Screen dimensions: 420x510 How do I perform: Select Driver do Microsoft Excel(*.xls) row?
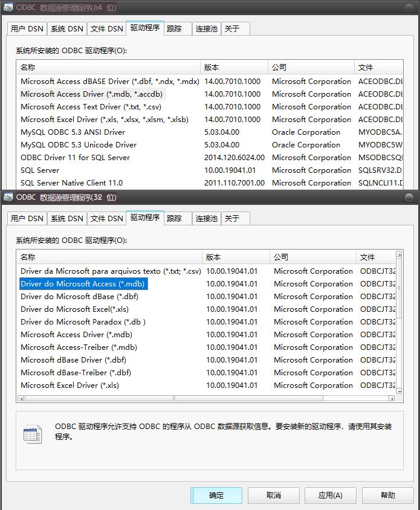(206, 309)
